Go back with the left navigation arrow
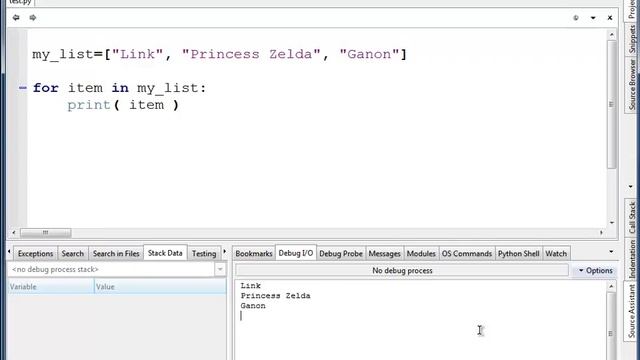Viewport: 640px width, 360px height. point(16,18)
